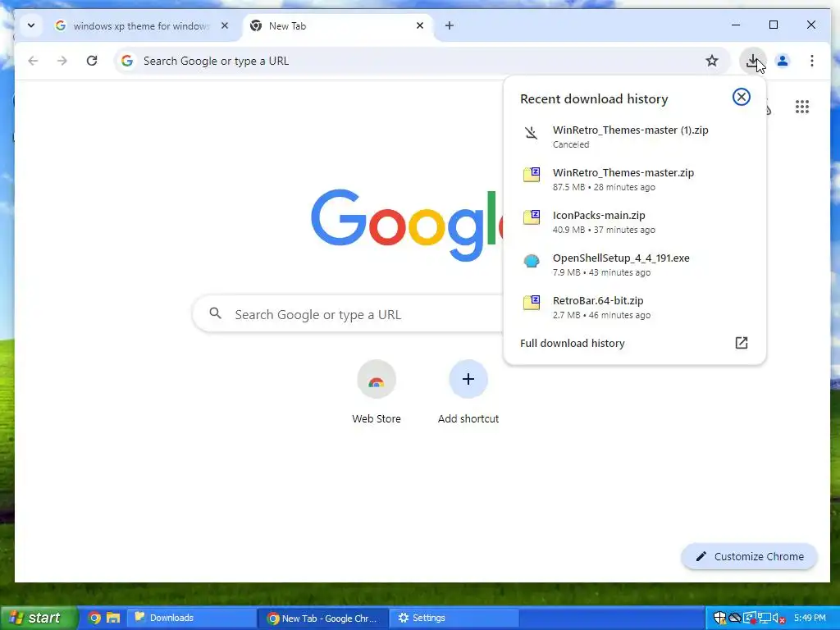The height and width of the screenshot is (630, 840).
Task: Click the Add shortcut tile
Action: click(468, 391)
